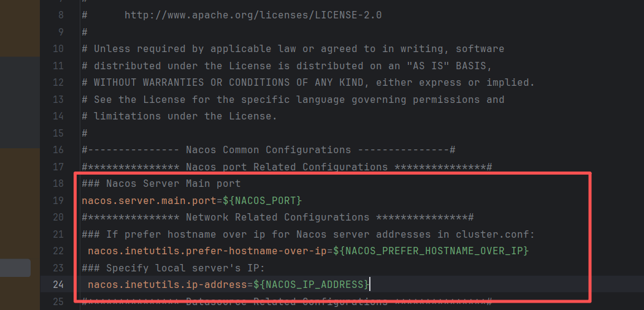Click line number 9 in the gutter
The image size is (644, 310).
coord(61,32)
